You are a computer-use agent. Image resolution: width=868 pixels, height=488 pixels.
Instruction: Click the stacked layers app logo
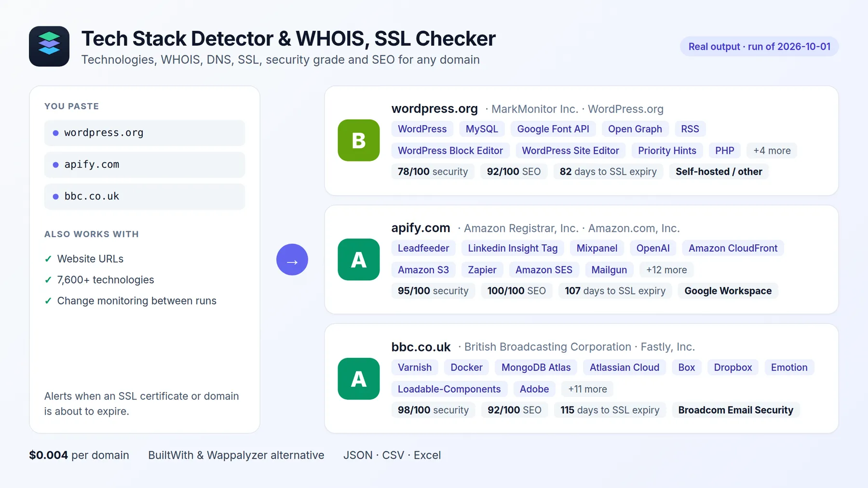tap(49, 46)
